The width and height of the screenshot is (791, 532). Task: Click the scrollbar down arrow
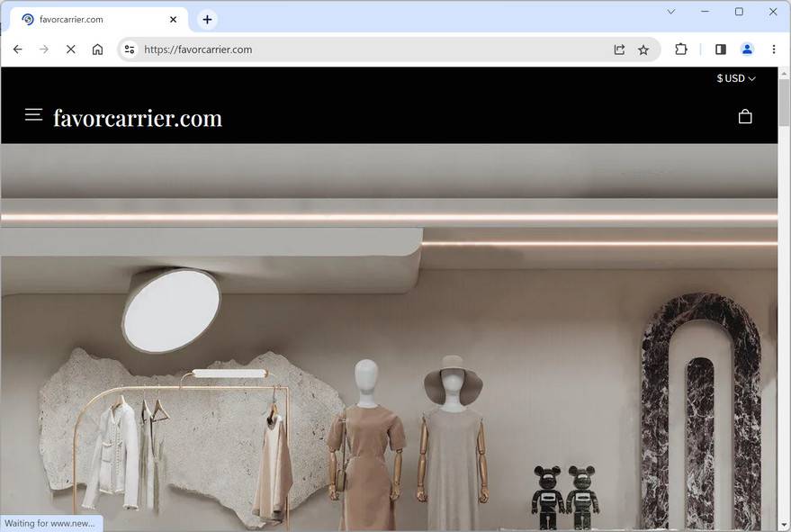pos(784,526)
